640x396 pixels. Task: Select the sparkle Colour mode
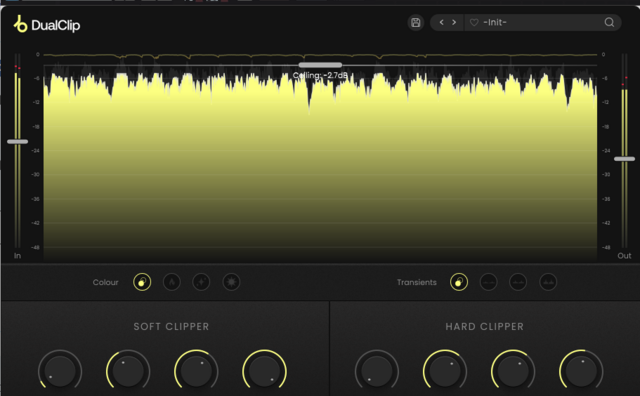[201, 282]
